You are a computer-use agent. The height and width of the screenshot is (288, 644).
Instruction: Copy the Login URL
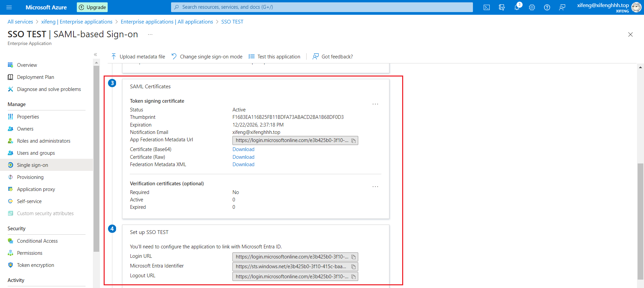pos(354,257)
